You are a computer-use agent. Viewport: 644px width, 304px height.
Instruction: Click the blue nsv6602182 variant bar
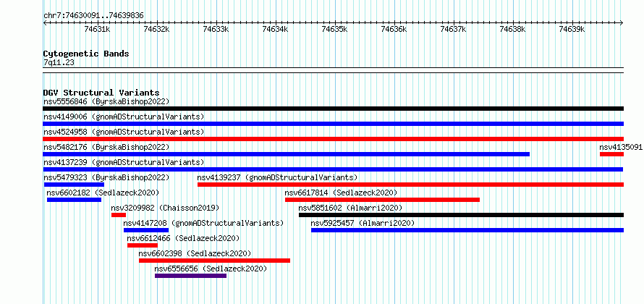click(74, 200)
